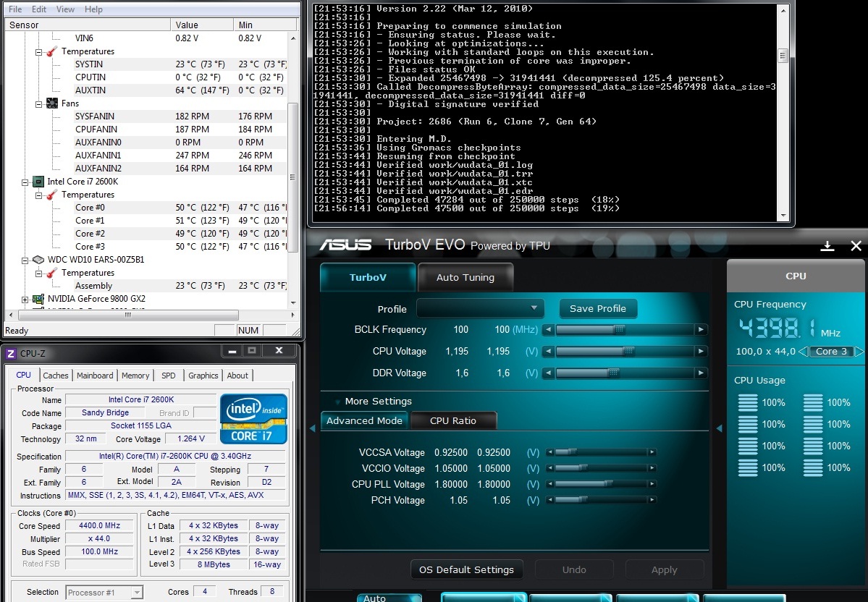Expand the NVIDIA GeForce 9800 GX2 node
Screen dimensions: 868x602
click(x=25, y=300)
